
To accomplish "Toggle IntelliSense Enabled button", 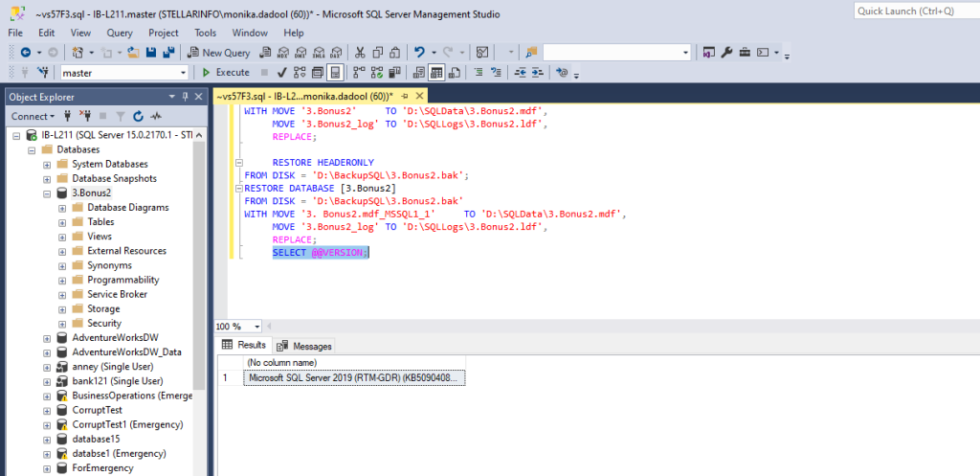I will (x=335, y=73).
